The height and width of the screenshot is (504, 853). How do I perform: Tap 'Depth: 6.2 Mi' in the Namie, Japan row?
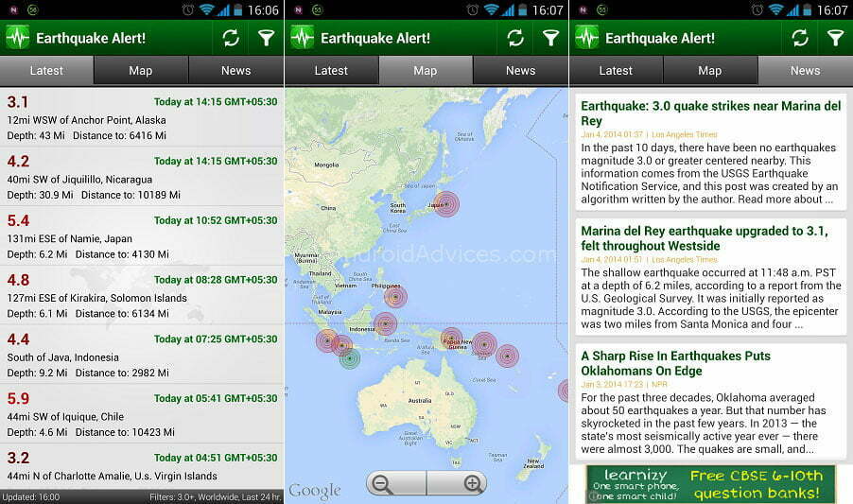(38, 254)
